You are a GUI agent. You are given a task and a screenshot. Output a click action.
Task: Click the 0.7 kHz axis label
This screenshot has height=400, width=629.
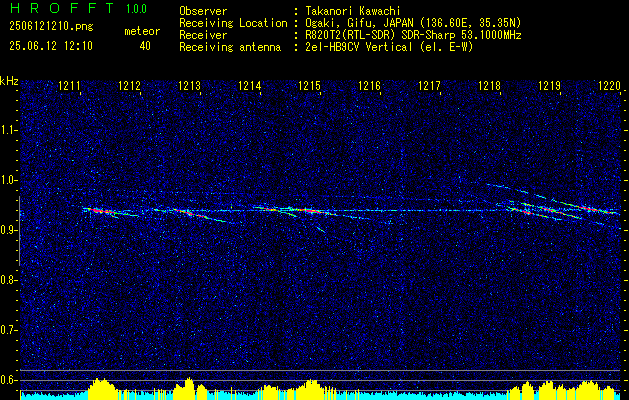pos(8,330)
